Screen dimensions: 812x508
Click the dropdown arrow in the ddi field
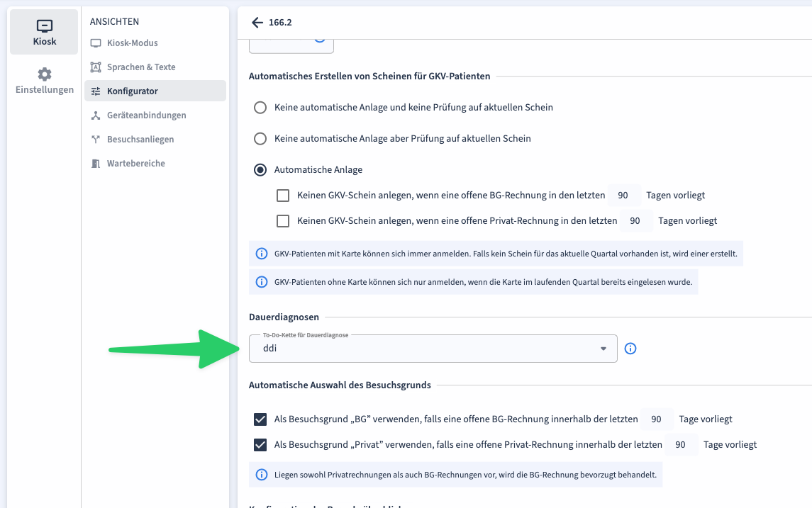coord(604,349)
